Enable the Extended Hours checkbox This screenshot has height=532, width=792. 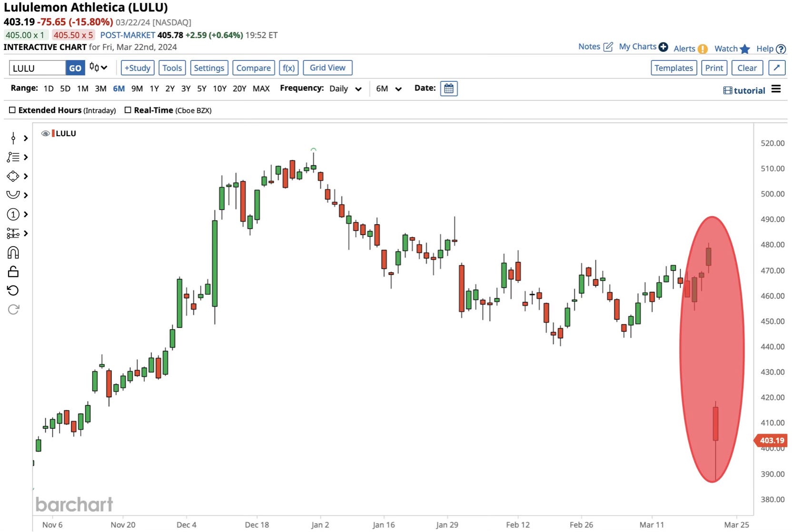(x=12, y=110)
